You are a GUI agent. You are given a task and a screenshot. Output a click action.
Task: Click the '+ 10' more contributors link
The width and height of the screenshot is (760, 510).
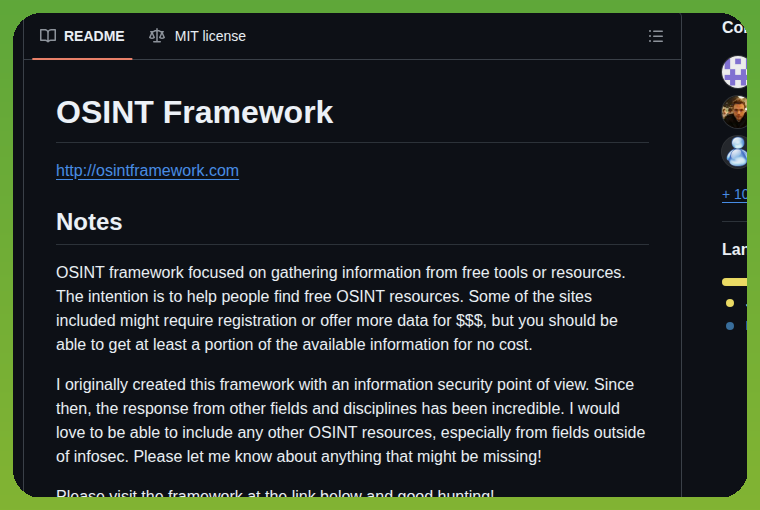[x=734, y=194]
